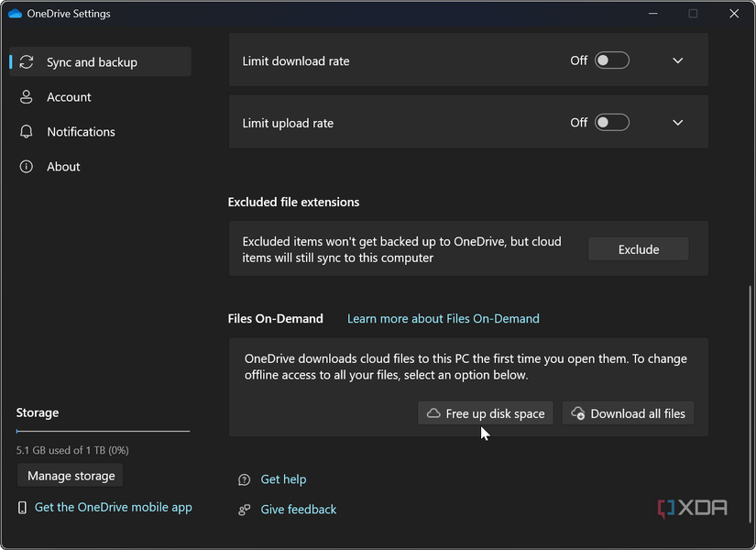Select the sync arrows icon beside Sync and backup

click(x=27, y=61)
